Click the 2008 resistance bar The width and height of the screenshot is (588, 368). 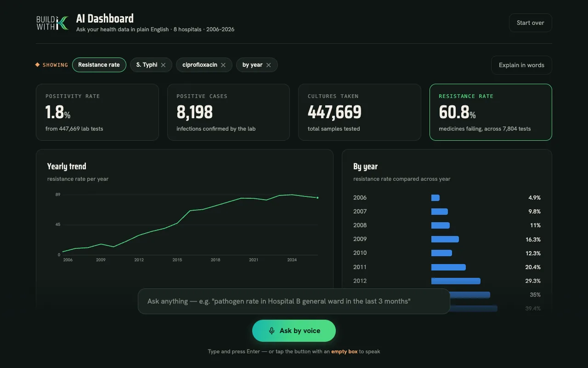[441, 225]
